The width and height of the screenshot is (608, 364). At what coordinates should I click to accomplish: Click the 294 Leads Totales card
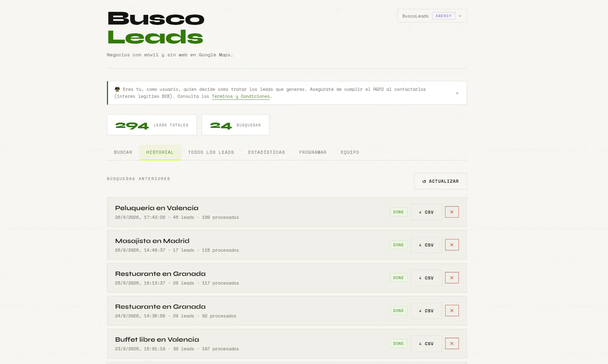[x=152, y=125]
